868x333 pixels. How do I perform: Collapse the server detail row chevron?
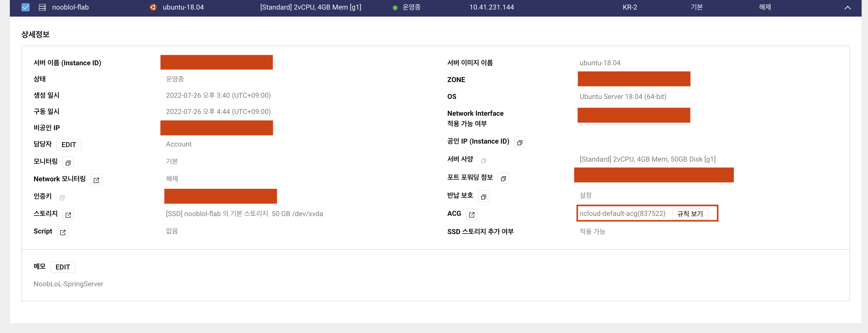[x=847, y=8]
